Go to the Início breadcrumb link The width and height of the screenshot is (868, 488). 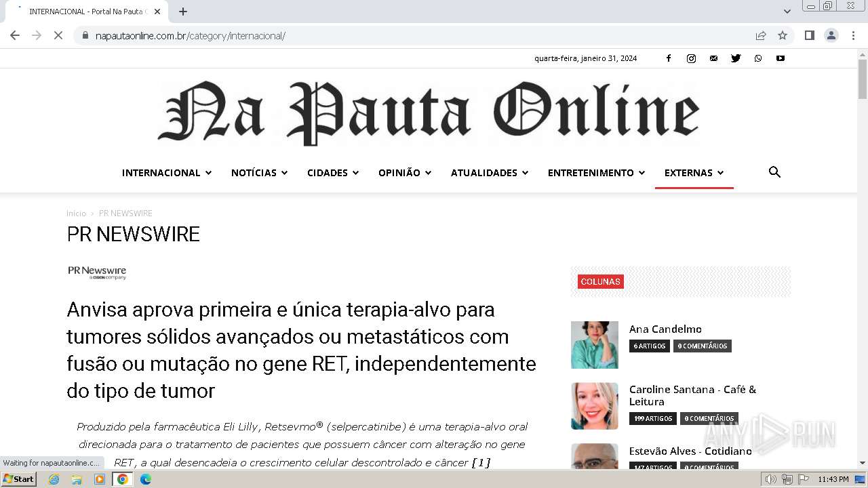pos(76,213)
